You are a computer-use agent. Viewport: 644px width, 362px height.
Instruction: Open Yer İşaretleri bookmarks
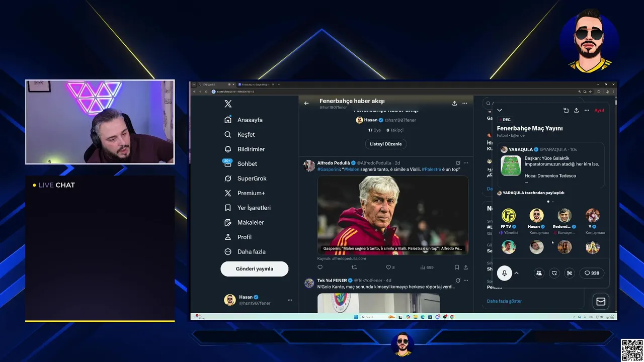[x=247, y=208]
